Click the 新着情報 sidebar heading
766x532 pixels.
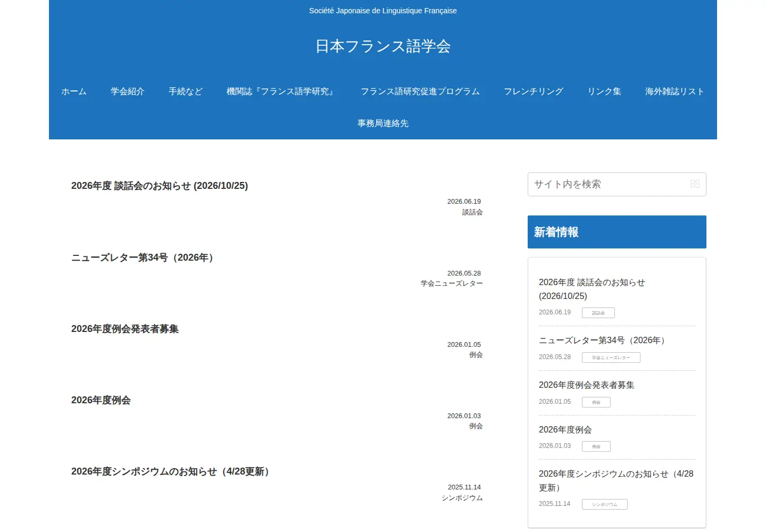tap(617, 232)
